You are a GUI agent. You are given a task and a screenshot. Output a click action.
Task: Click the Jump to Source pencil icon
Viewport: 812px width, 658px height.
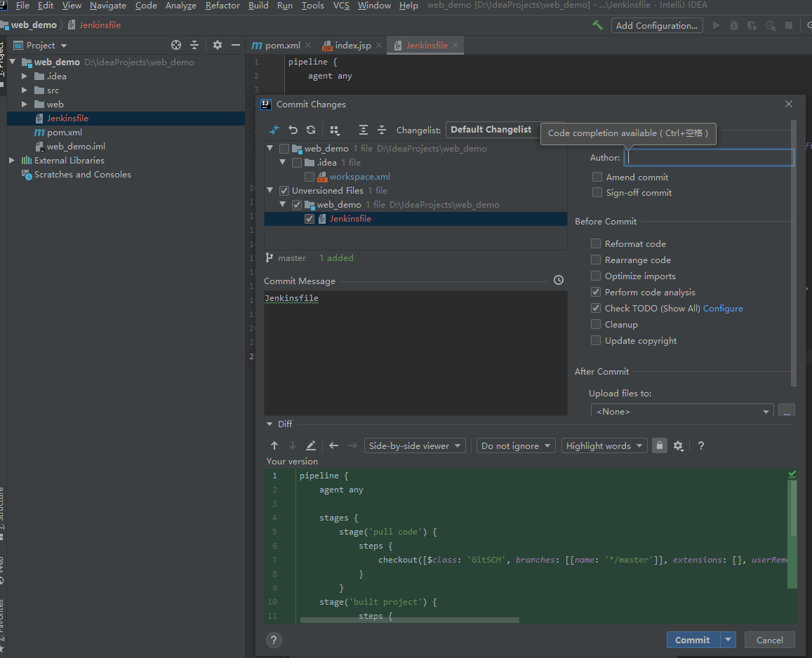point(311,445)
